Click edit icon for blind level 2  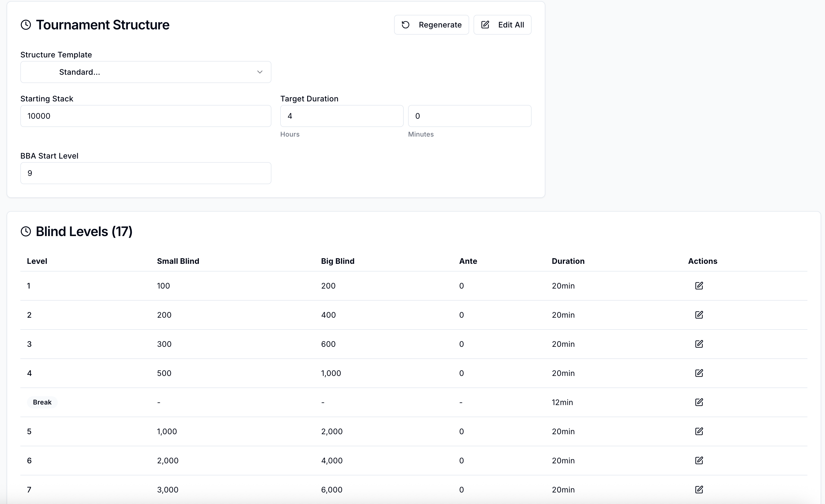[x=699, y=315]
